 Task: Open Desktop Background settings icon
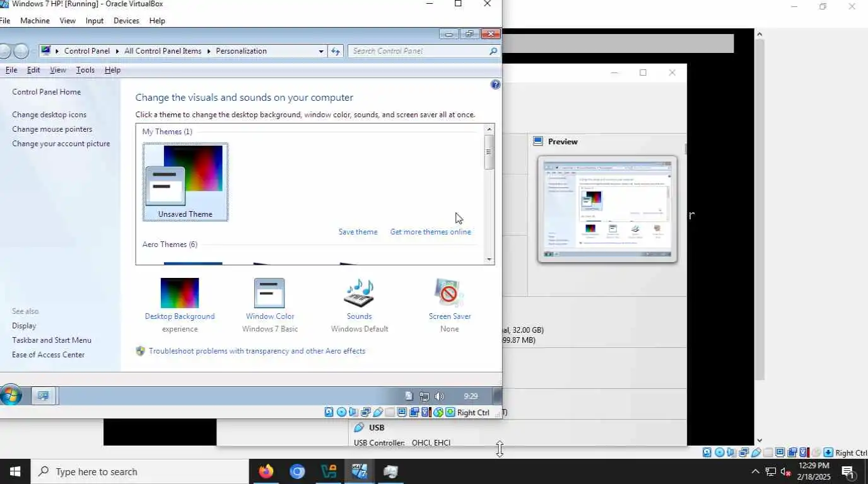click(180, 294)
